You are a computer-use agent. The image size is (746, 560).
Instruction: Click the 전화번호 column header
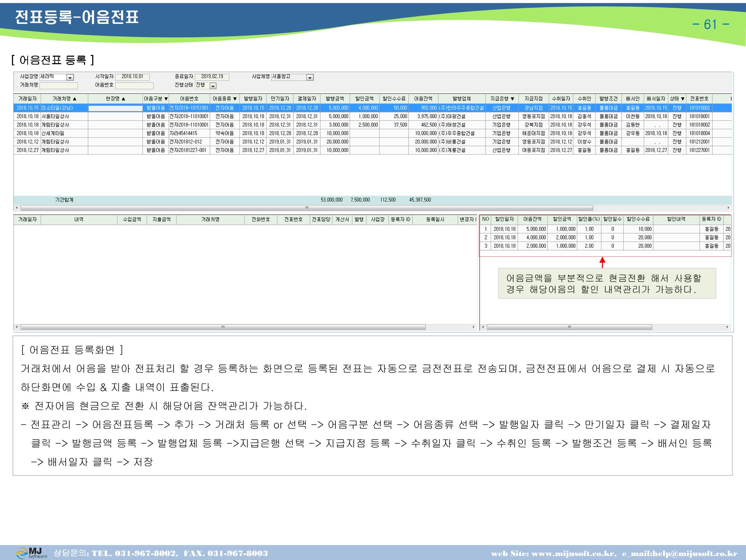260,220
